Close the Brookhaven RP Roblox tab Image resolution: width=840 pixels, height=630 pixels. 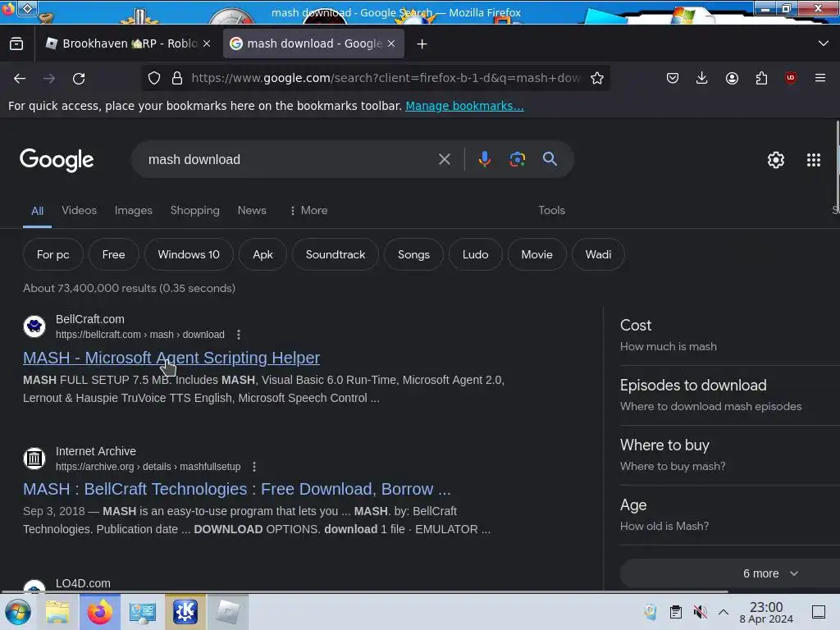[207, 44]
